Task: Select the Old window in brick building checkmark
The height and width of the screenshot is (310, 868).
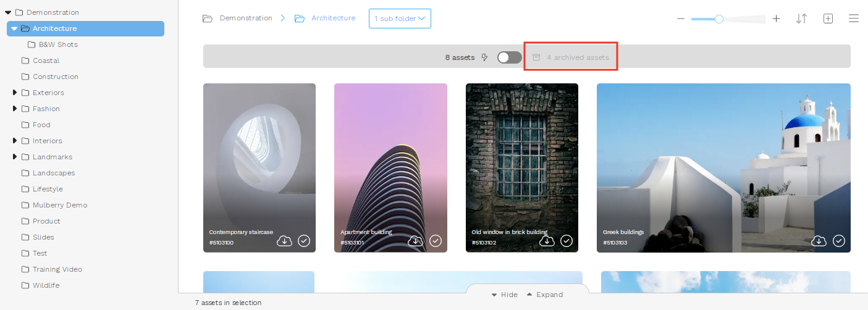Action: 567,241
